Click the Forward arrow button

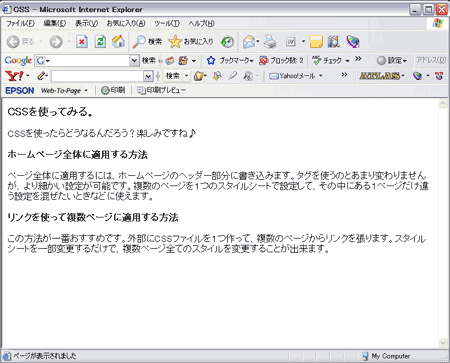56,42
